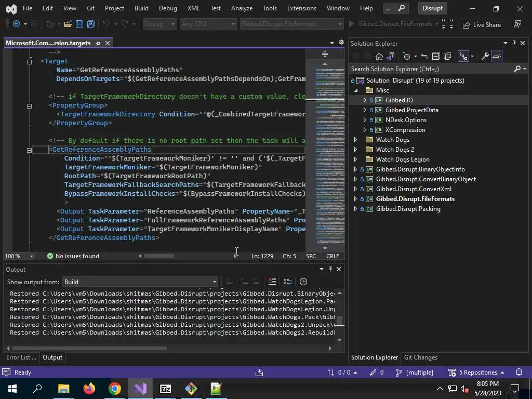Open the Any CPU platform dropdown

pos(208,24)
